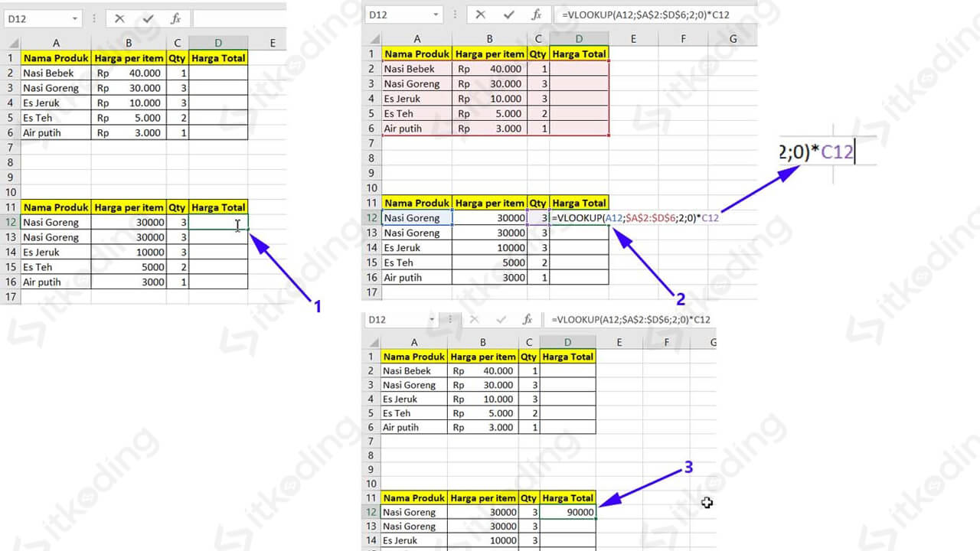
Task: Click the active empty cell D12 in the left spreadsheet
Action: [x=218, y=222]
